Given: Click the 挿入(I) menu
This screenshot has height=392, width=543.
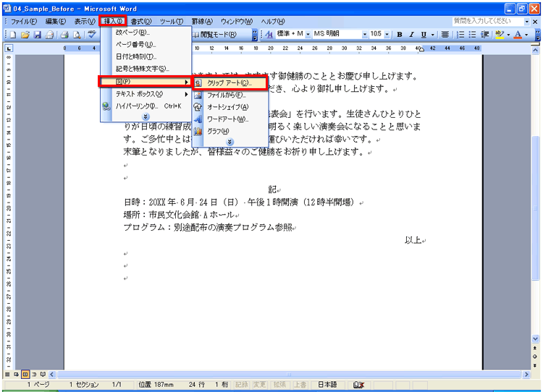Looking at the screenshot, I should (x=113, y=21).
